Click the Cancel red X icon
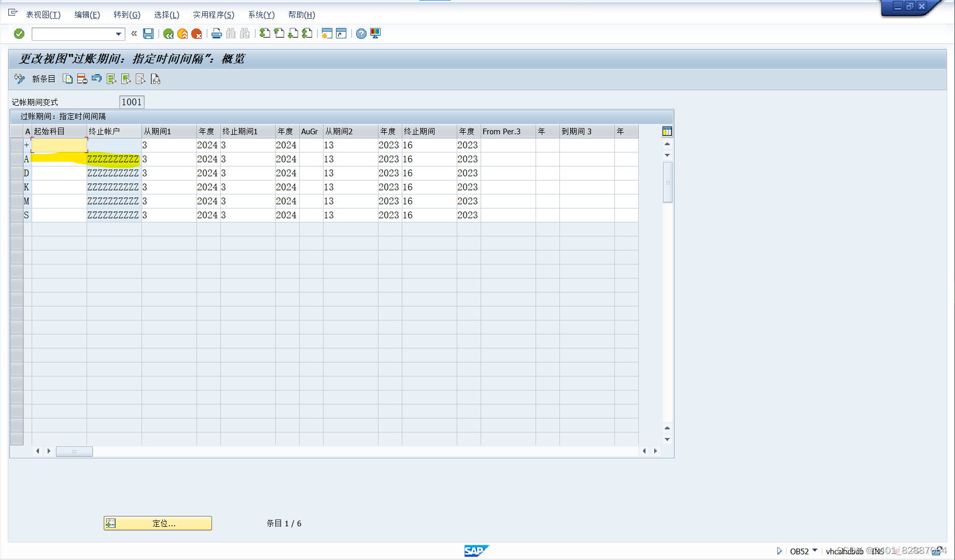 click(x=196, y=33)
